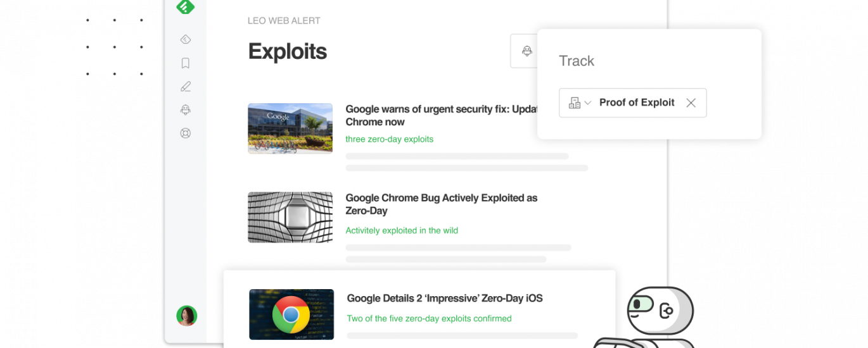This screenshot has width=868, height=348.
Task: Remove the Proof of Exploit tracker
Action: (x=691, y=103)
